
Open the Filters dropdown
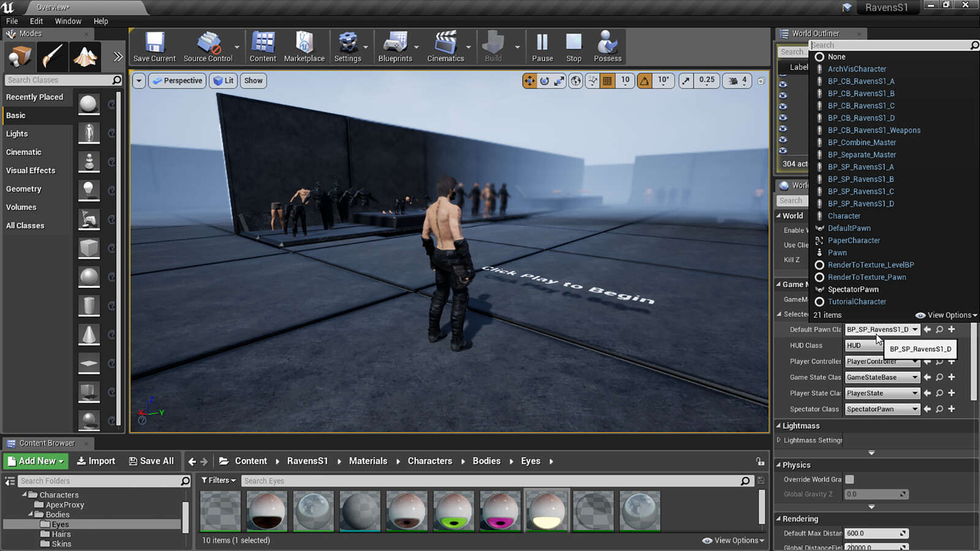point(219,481)
